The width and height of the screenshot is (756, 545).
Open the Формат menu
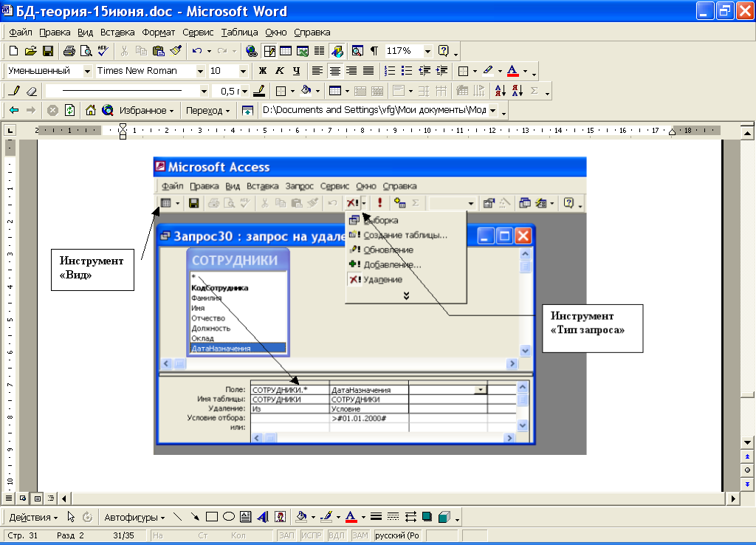tap(158, 32)
